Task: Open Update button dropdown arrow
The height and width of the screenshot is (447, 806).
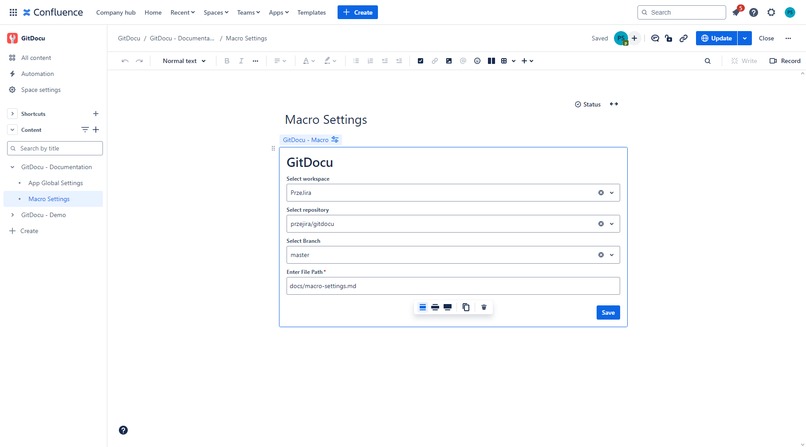Action: [745, 38]
